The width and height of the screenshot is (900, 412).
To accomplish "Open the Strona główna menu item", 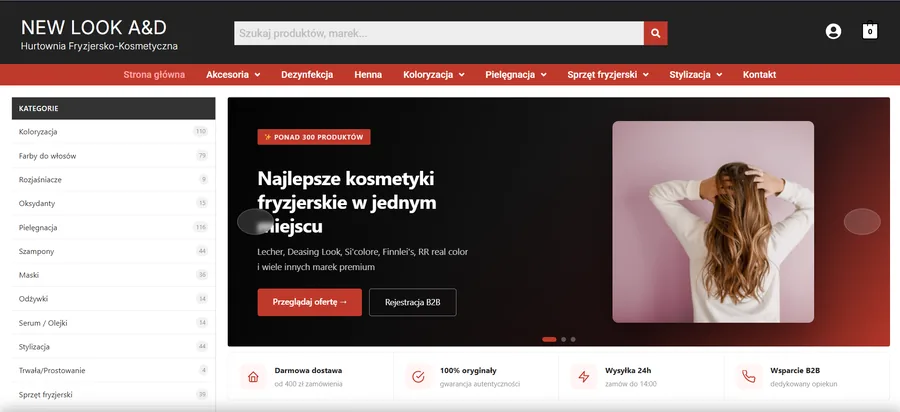I will (154, 75).
